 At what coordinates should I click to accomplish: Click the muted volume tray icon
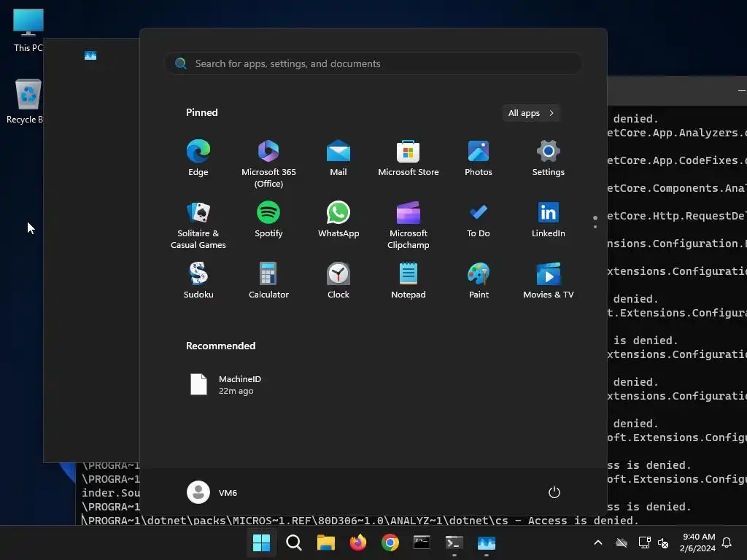point(662,542)
